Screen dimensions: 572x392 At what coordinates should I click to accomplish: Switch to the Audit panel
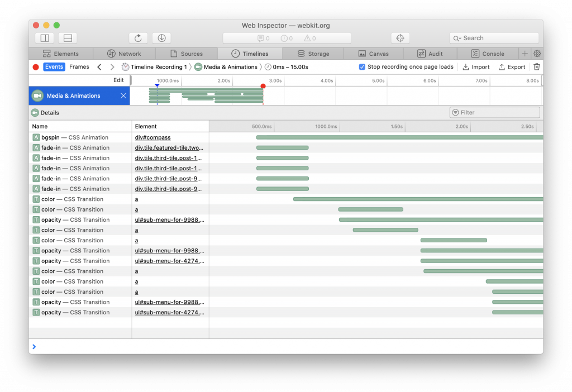431,54
